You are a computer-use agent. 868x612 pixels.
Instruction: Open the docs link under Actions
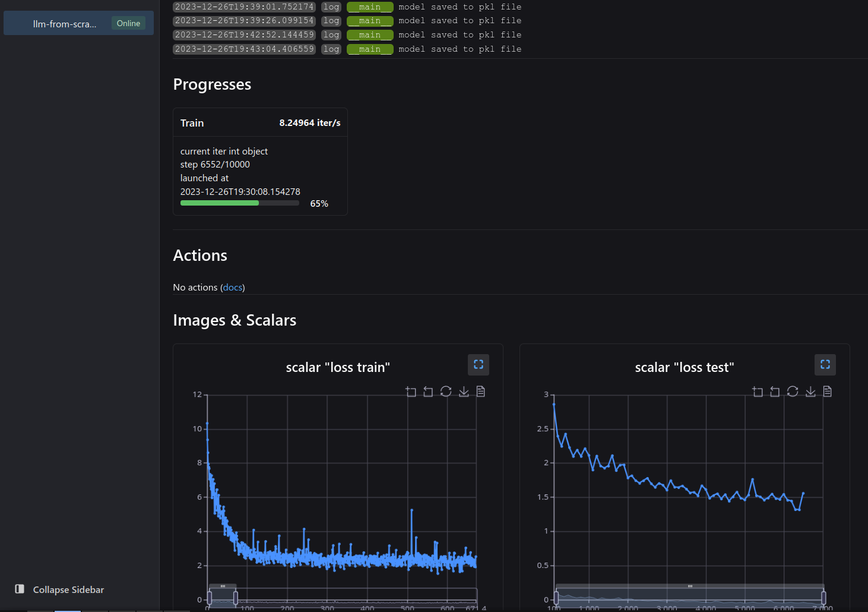(x=233, y=288)
